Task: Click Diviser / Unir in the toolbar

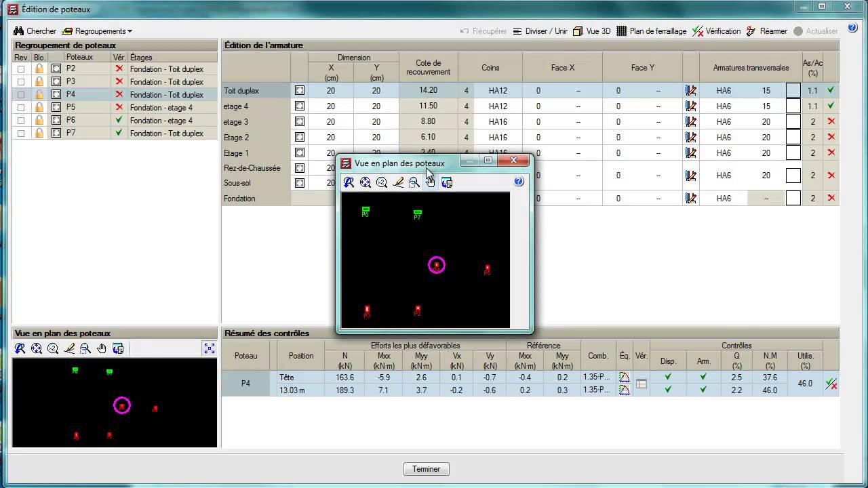Action: point(540,31)
